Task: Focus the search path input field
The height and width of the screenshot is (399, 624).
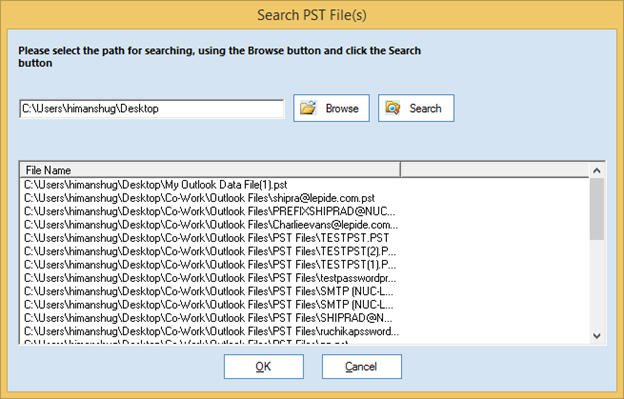Action: pos(152,109)
